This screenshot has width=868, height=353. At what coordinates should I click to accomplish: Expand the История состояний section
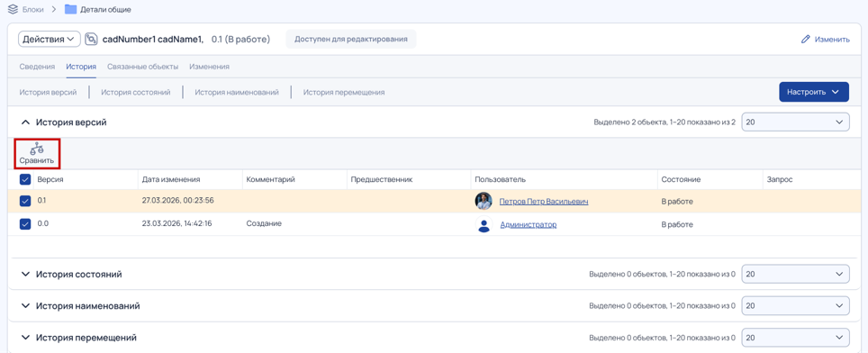coord(24,274)
